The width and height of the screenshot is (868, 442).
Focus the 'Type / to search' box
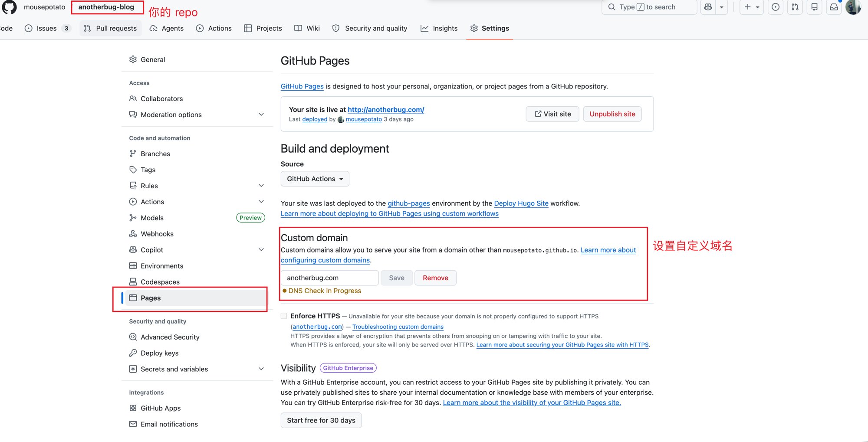pyautogui.click(x=649, y=7)
